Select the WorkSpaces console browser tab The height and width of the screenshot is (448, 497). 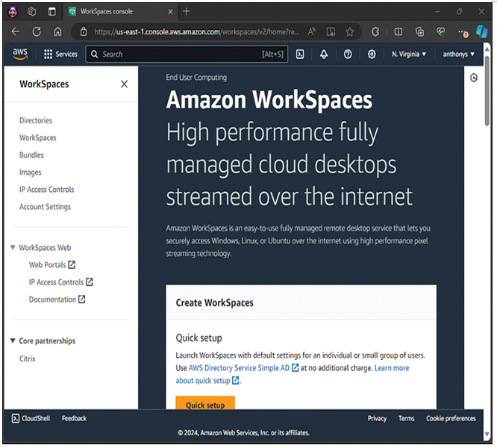[121, 12]
